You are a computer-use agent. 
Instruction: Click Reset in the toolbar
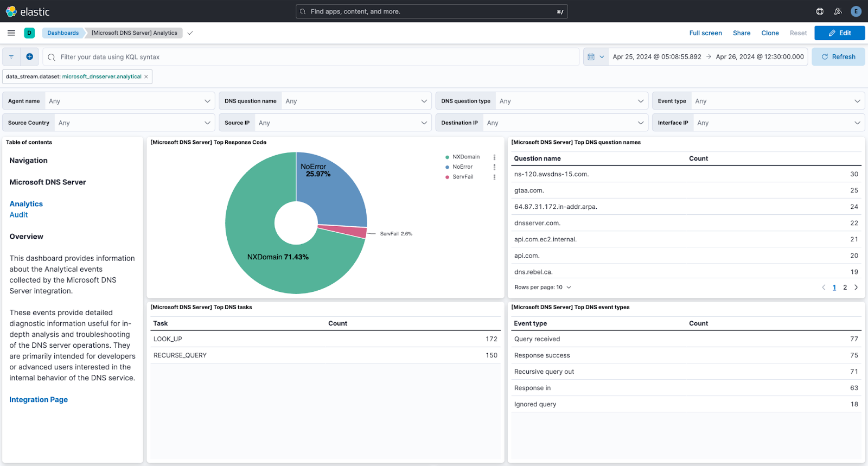(x=798, y=33)
